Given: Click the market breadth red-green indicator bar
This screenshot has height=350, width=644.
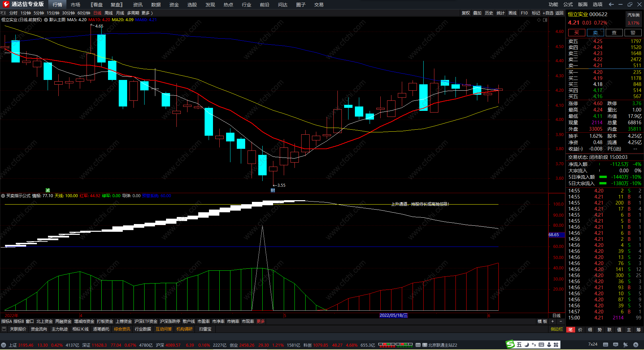Looking at the screenshot, I should tap(395, 345).
